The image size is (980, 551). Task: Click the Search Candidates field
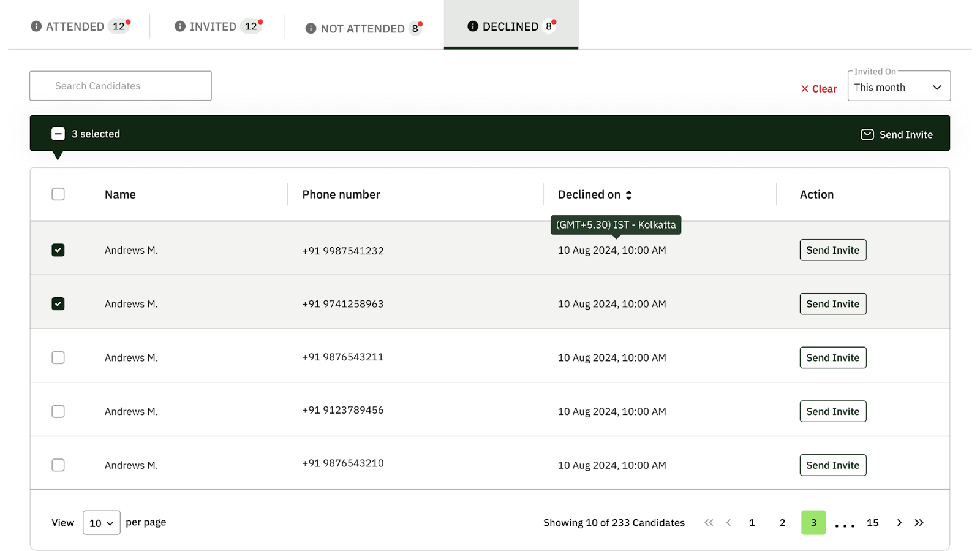pos(121,86)
